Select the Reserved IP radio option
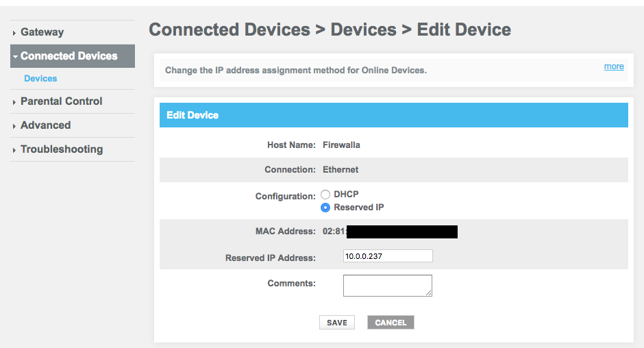The image size is (644, 348). click(x=325, y=208)
